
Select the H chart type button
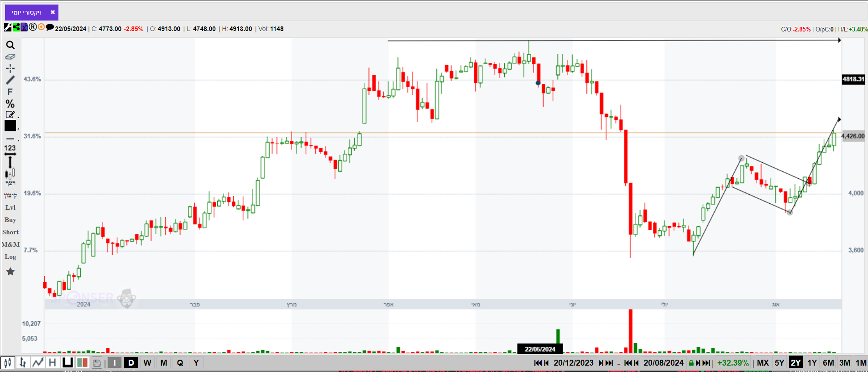tap(52, 363)
